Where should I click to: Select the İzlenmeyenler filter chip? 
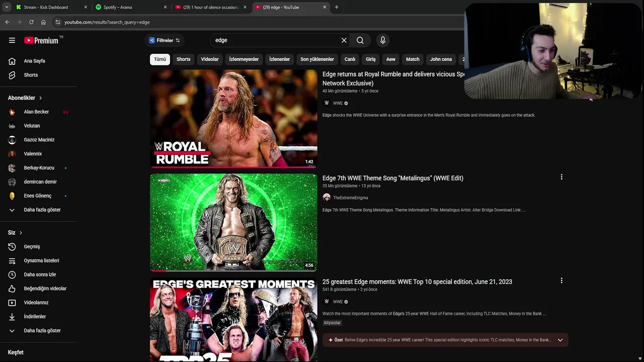[x=244, y=59]
